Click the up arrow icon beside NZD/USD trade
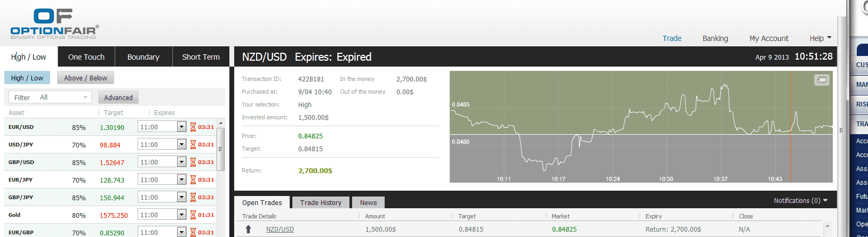This screenshot has width=868, height=237. click(x=248, y=229)
